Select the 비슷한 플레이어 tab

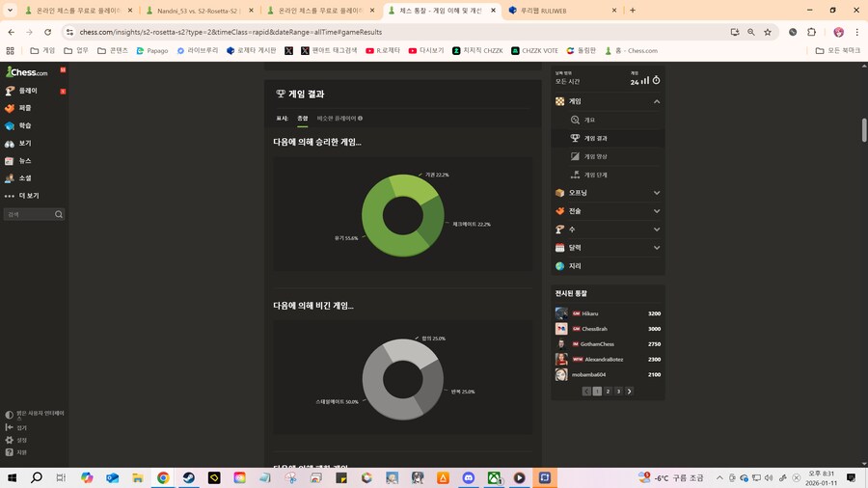[x=336, y=119]
